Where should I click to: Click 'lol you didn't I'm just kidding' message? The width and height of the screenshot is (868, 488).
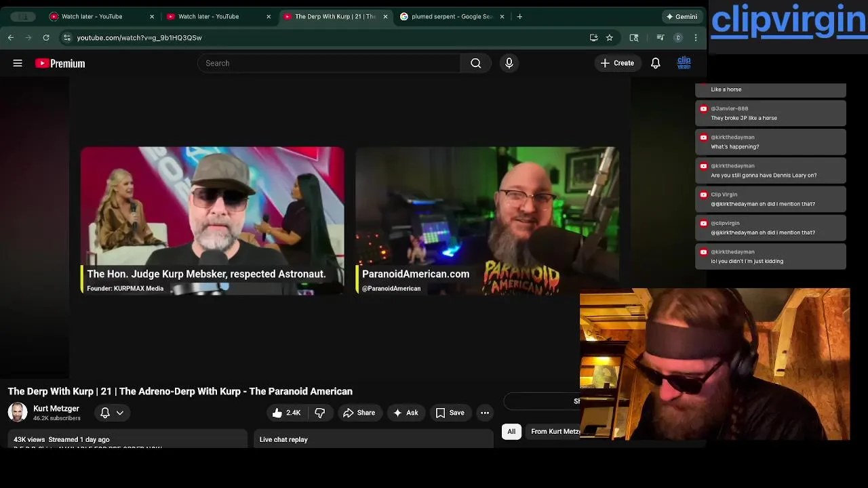click(x=770, y=256)
